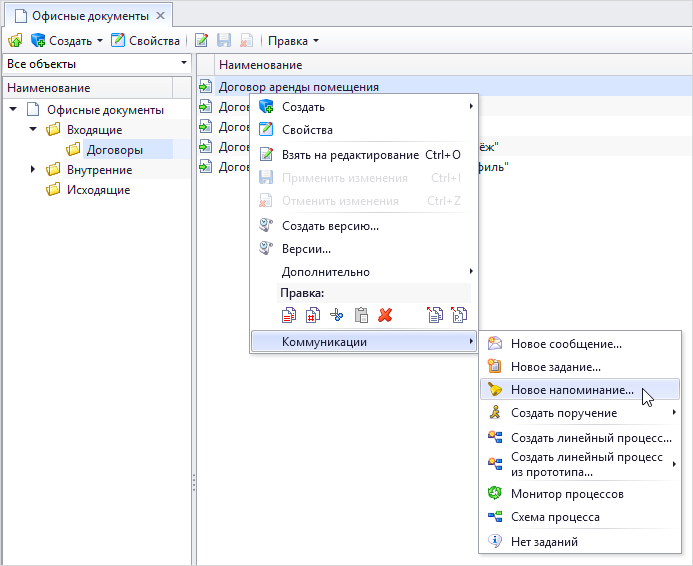The image size is (693, 566).
Task: Close the Офисные документы tab
Action: (161, 16)
